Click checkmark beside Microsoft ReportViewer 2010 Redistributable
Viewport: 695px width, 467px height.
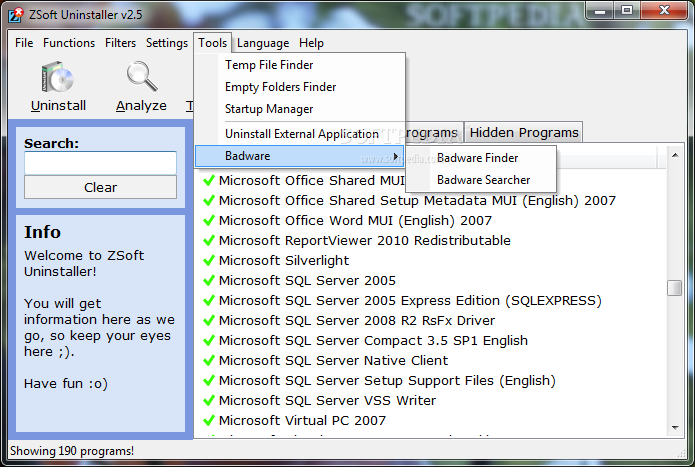click(x=209, y=241)
